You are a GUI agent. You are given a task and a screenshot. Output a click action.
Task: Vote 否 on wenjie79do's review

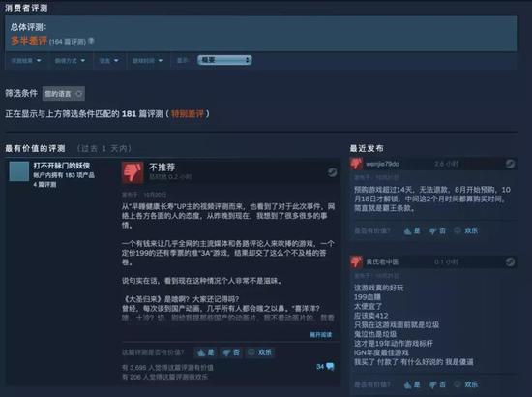point(437,230)
